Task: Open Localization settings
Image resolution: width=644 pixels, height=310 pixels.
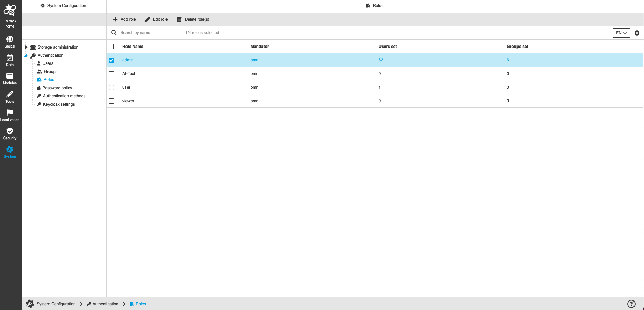Action: [x=10, y=115]
